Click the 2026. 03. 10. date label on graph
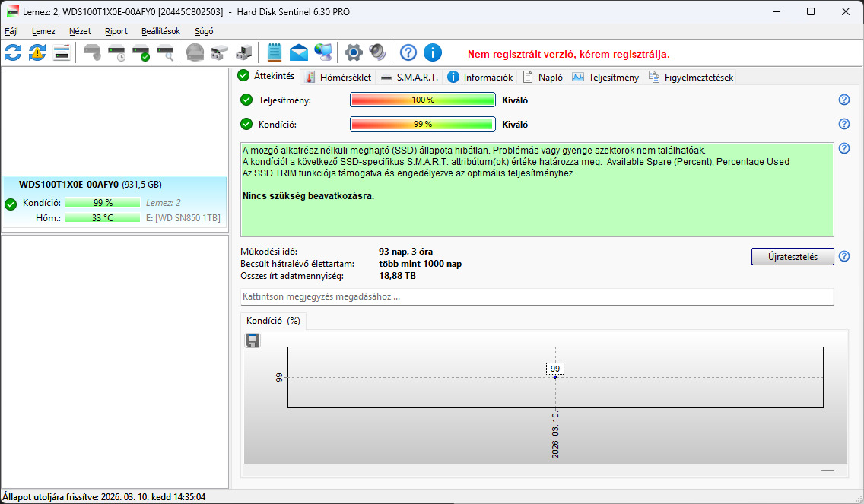This screenshot has height=504, width=864. (555, 435)
